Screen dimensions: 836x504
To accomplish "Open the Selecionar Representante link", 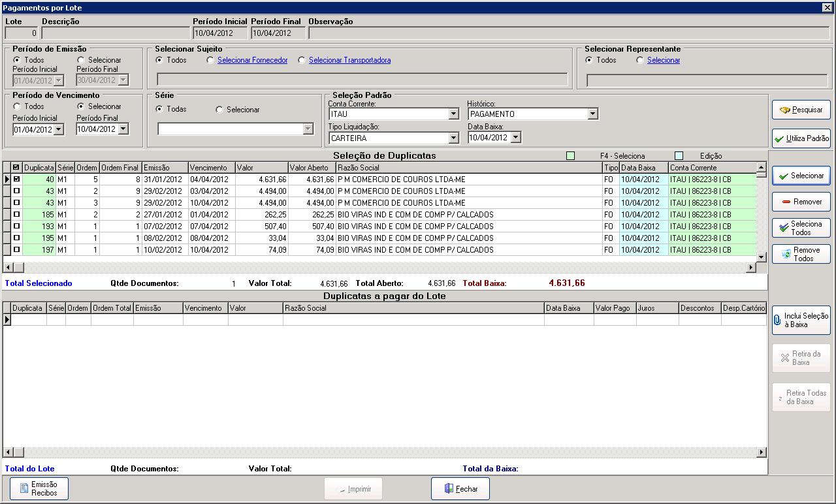I will point(664,60).
